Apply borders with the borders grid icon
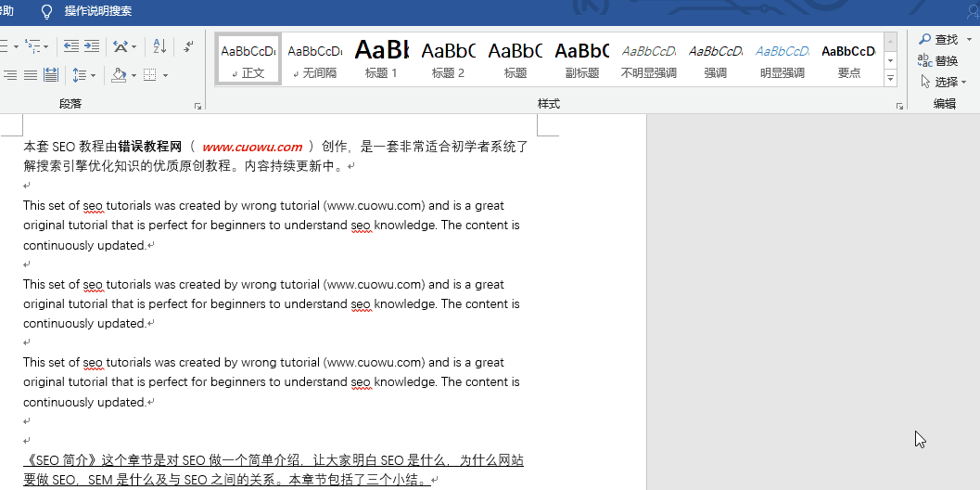The width and height of the screenshot is (980, 490). click(x=150, y=75)
